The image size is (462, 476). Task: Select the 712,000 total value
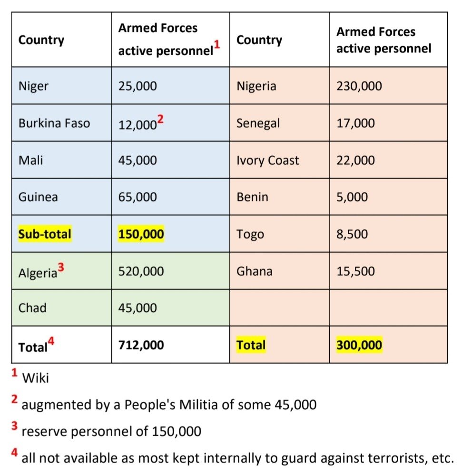pos(141,345)
